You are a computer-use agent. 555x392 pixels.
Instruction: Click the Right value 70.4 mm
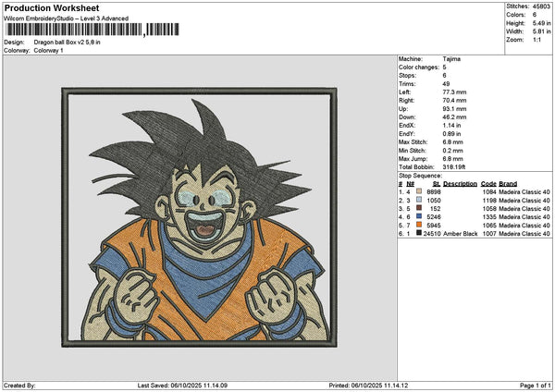click(x=454, y=101)
